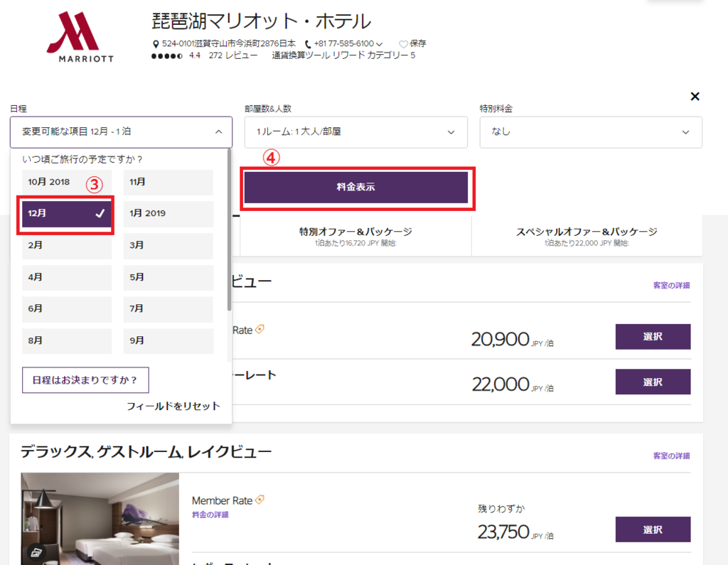The image size is (728, 565).
Task: Select 1月 2019 month
Action: [x=168, y=213]
